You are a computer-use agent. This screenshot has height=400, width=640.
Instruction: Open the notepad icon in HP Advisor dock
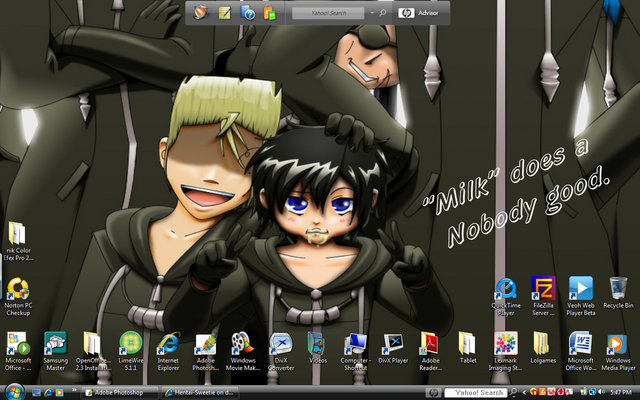tap(224, 13)
